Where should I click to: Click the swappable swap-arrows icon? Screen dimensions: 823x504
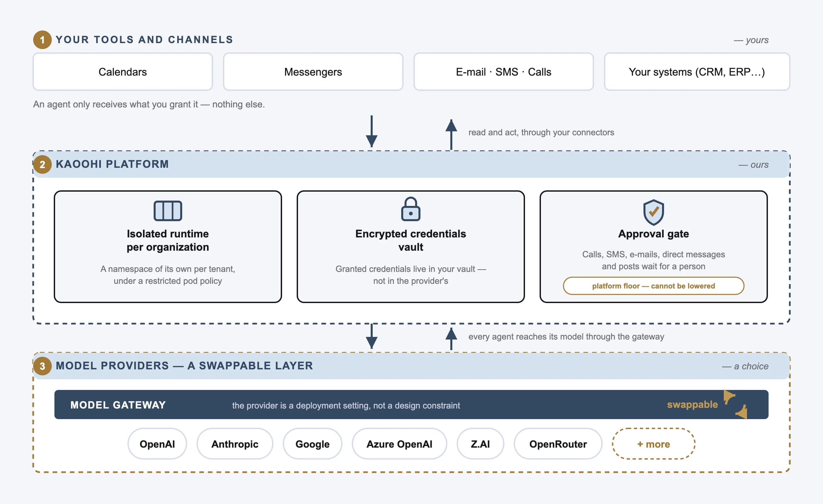coord(735,404)
